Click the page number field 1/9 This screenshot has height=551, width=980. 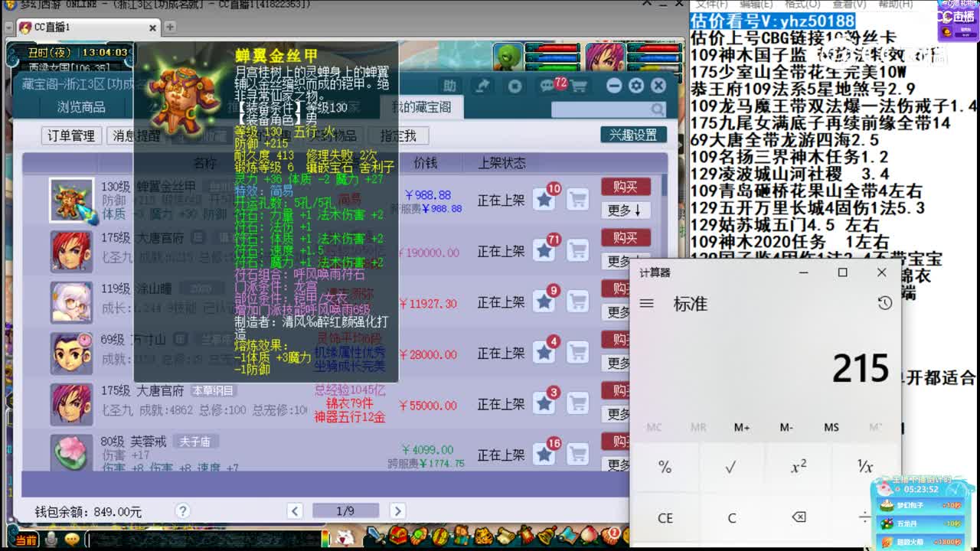coord(345,510)
